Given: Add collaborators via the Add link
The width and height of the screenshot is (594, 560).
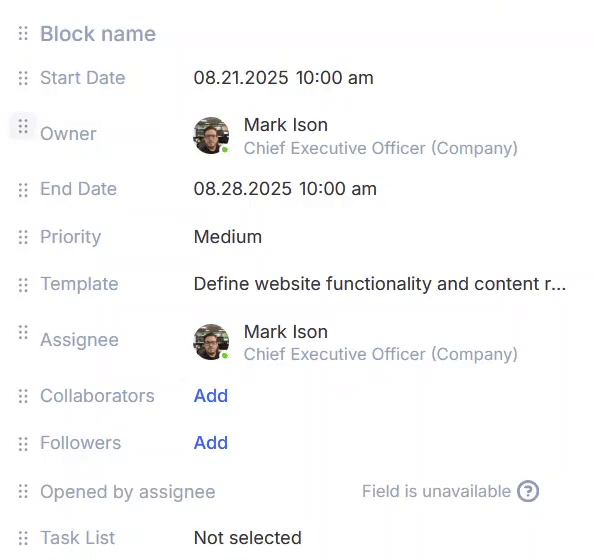Looking at the screenshot, I should coord(211,396).
